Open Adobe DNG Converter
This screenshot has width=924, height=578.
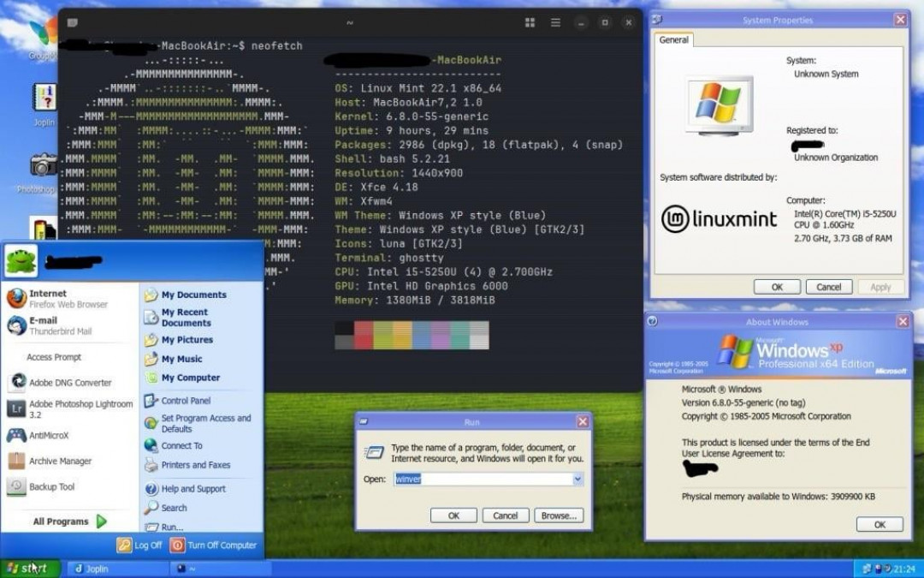click(68, 383)
